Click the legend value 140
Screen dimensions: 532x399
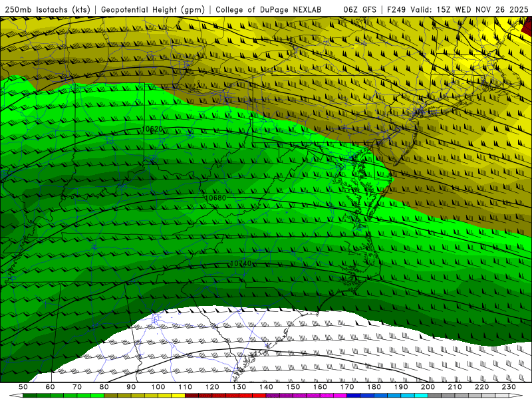point(266,387)
